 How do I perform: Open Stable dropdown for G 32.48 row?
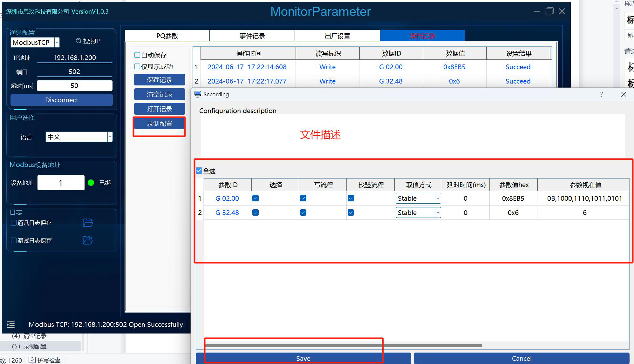click(438, 212)
